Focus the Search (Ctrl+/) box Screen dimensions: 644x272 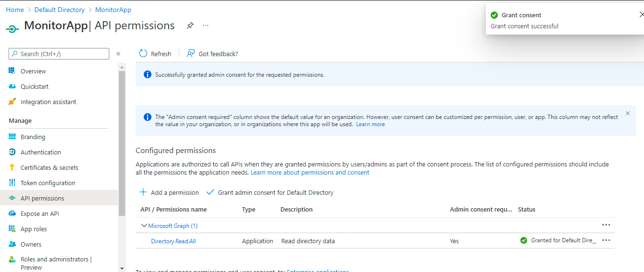(x=59, y=54)
